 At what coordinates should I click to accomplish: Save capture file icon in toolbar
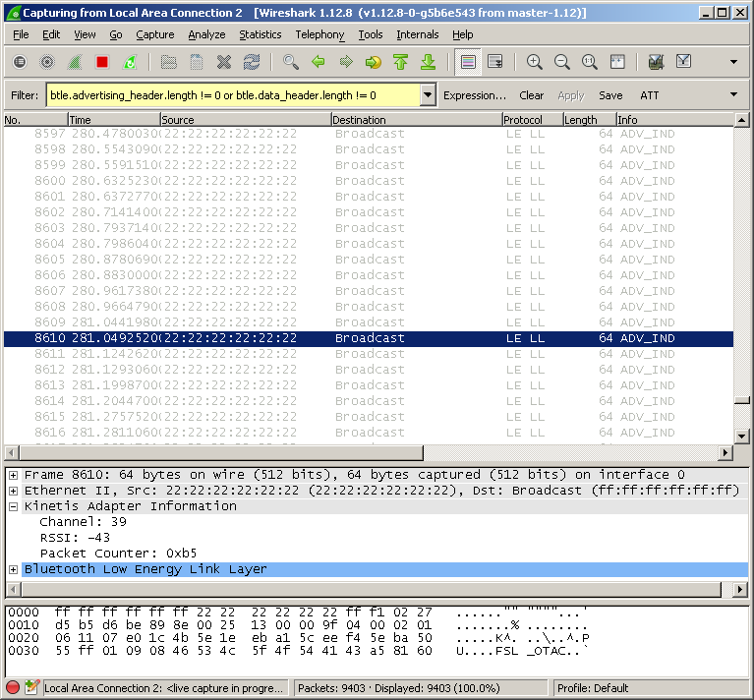197,62
